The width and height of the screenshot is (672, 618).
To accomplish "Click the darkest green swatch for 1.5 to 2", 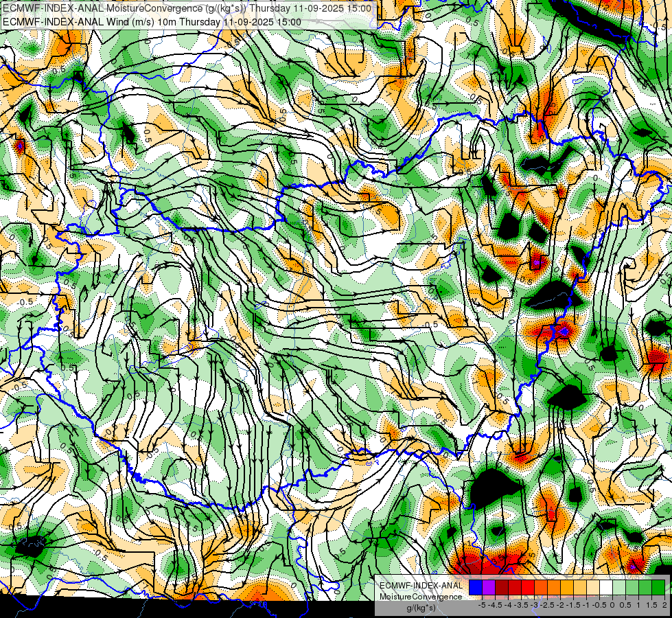I will coord(658,588).
